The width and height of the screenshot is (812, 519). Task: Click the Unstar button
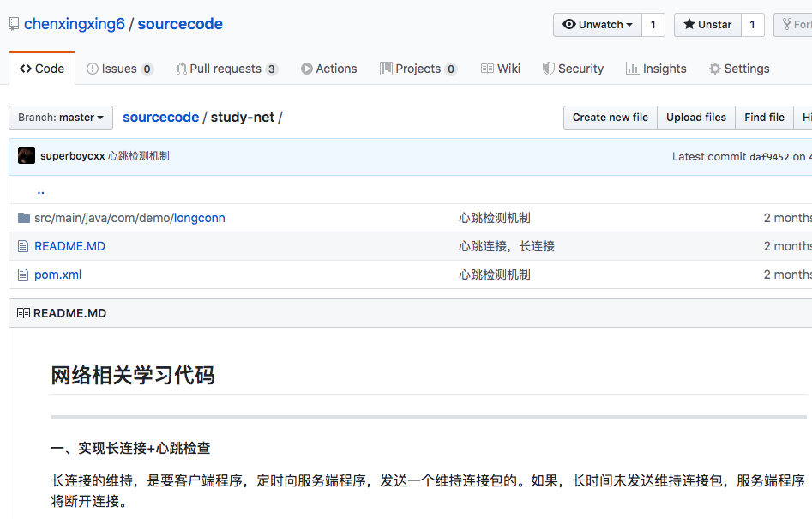pos(707,25)
